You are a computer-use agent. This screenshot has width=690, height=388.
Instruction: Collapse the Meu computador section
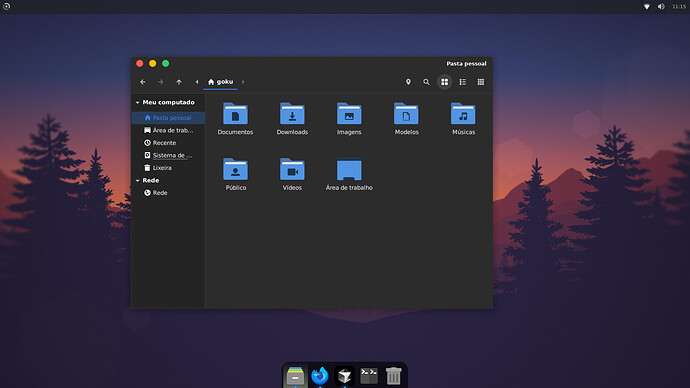(x=138, y=102)
